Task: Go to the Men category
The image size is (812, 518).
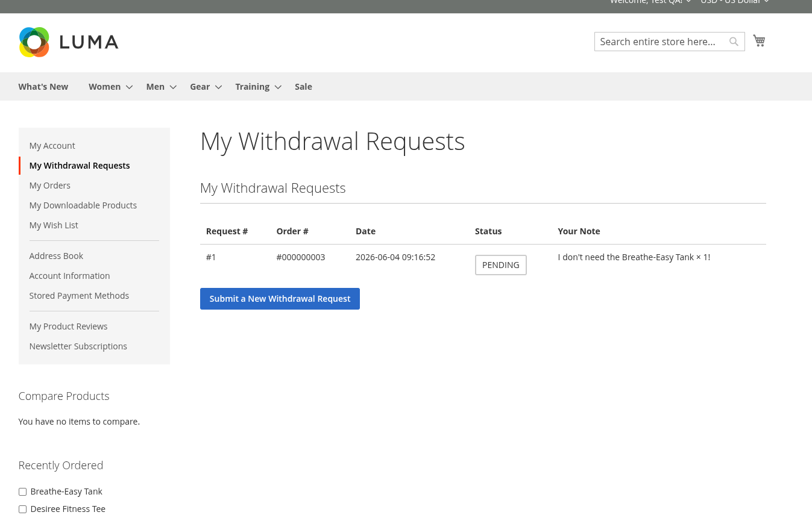Action: point(156,87)
